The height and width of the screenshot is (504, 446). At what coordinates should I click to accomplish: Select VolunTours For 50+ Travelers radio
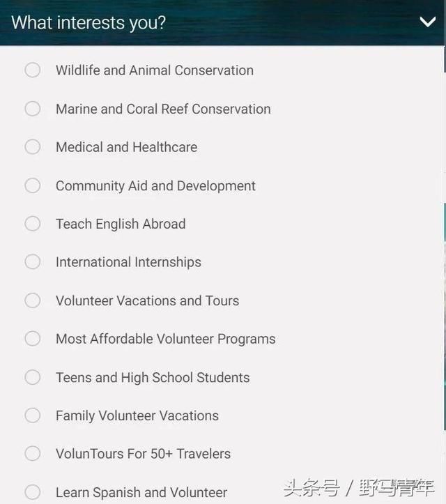coord(33,454)
